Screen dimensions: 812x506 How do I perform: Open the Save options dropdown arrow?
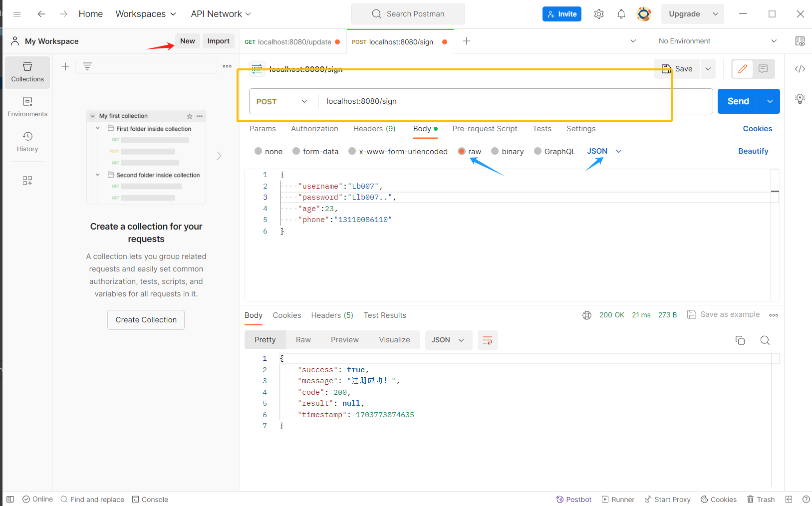708,69
